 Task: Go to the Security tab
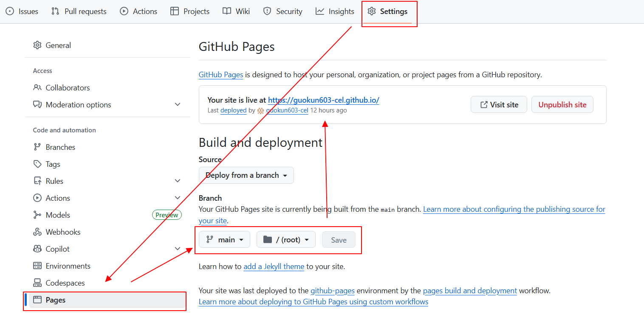[282, 11]
